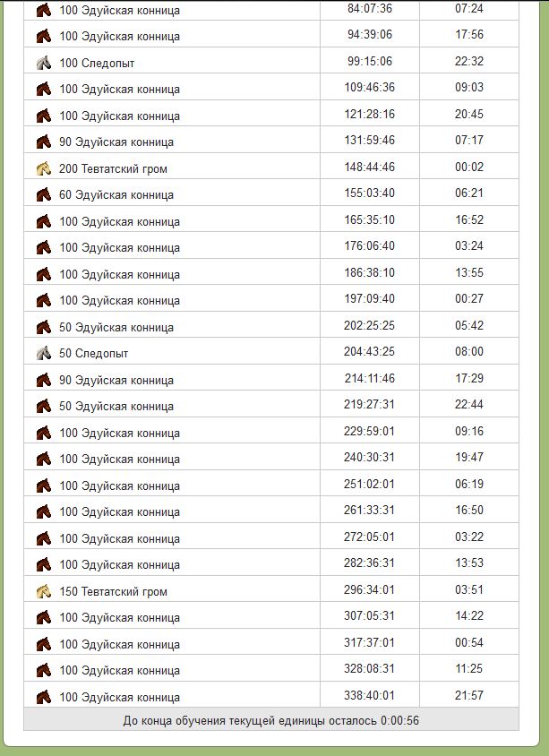Click the finish time 00:54
Image resolution: width=549 pixels, height=756 pixels.
tap(469, 642)
